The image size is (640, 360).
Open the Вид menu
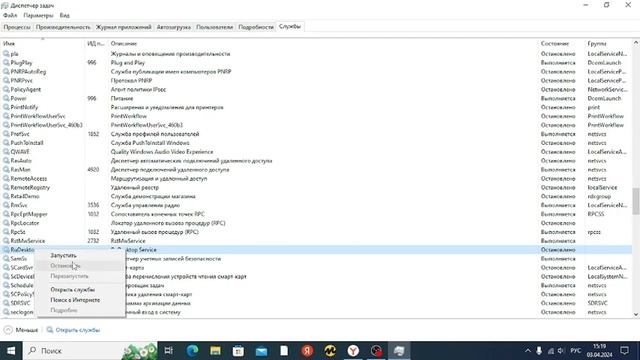(x=64, y=15)
